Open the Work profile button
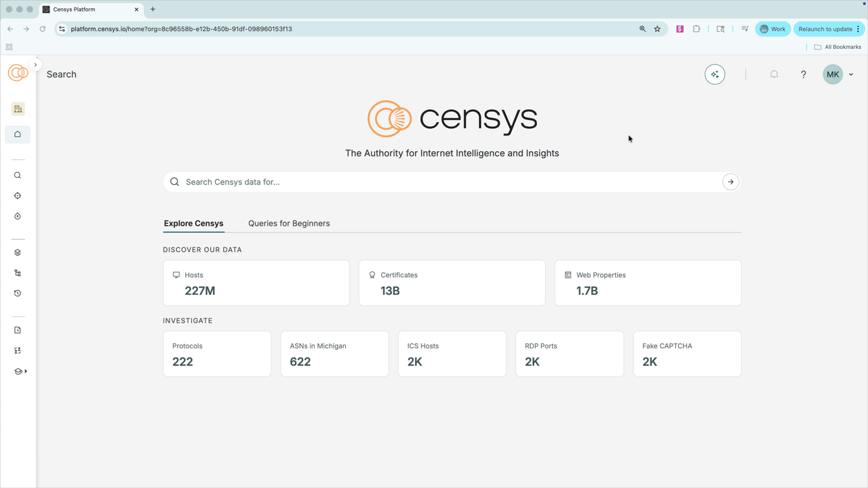The width and height of the screenshot is (868, 488). [772, 29]
